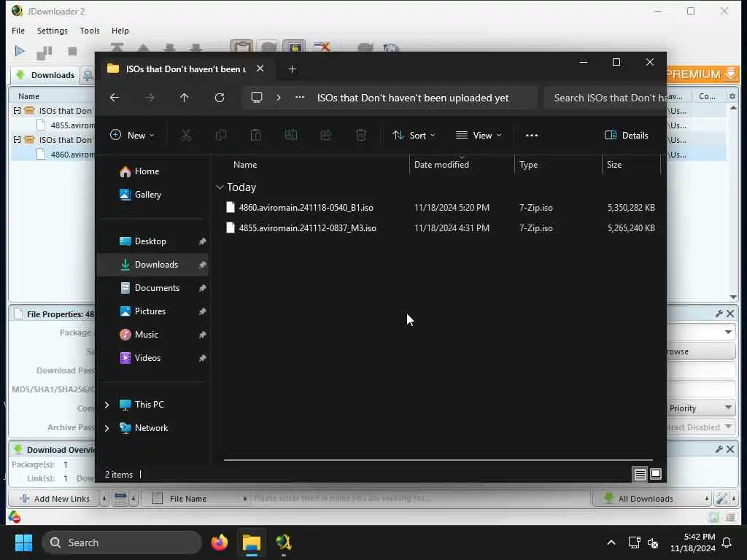
Task: Click JDownloader icon in the taskbar
Action: point(284,542)
